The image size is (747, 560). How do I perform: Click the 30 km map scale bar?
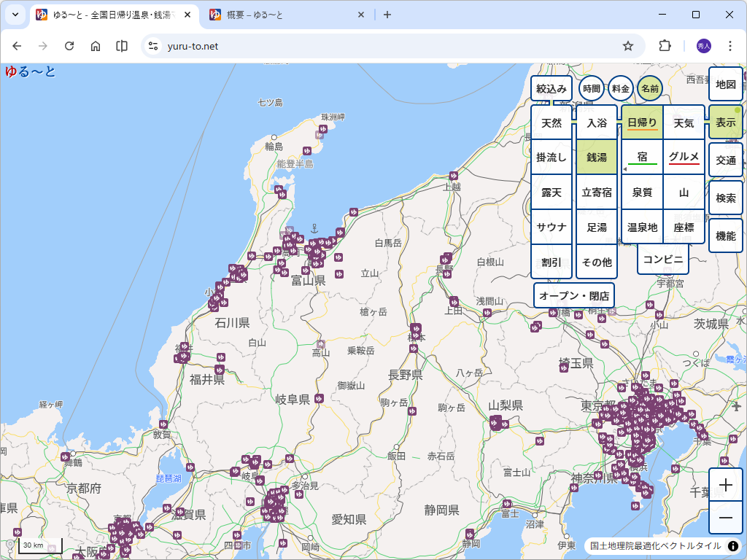[39, 546]
